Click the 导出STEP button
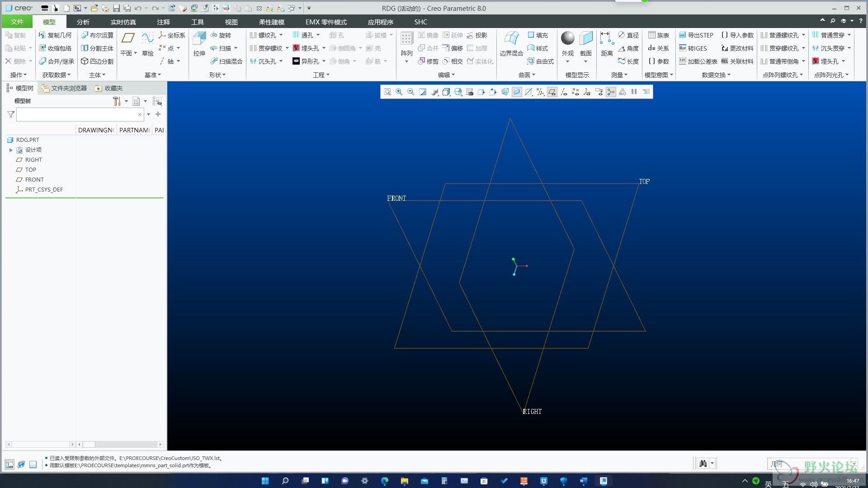Image resolution: width=868 pixels, height=488 pixels. (x=696, y=35)
